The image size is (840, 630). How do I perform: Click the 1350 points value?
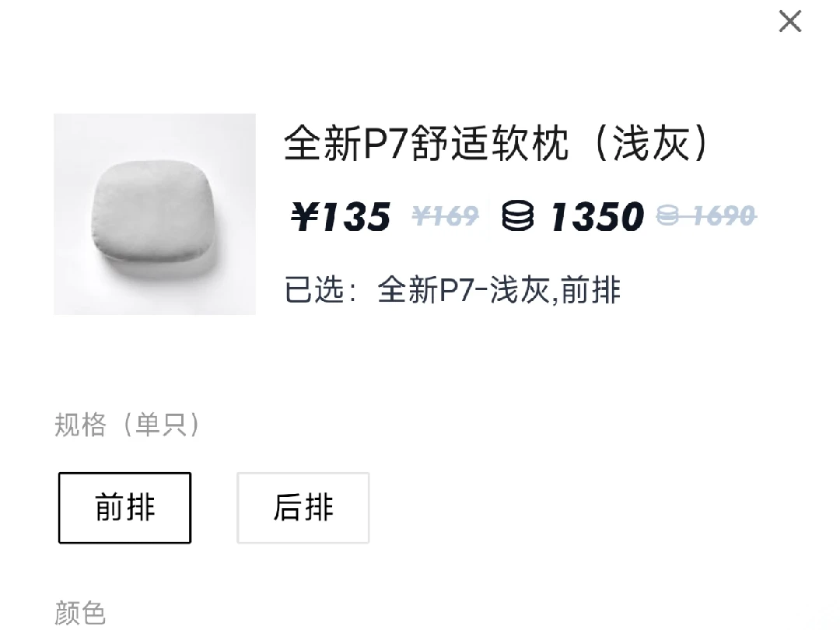597,216
